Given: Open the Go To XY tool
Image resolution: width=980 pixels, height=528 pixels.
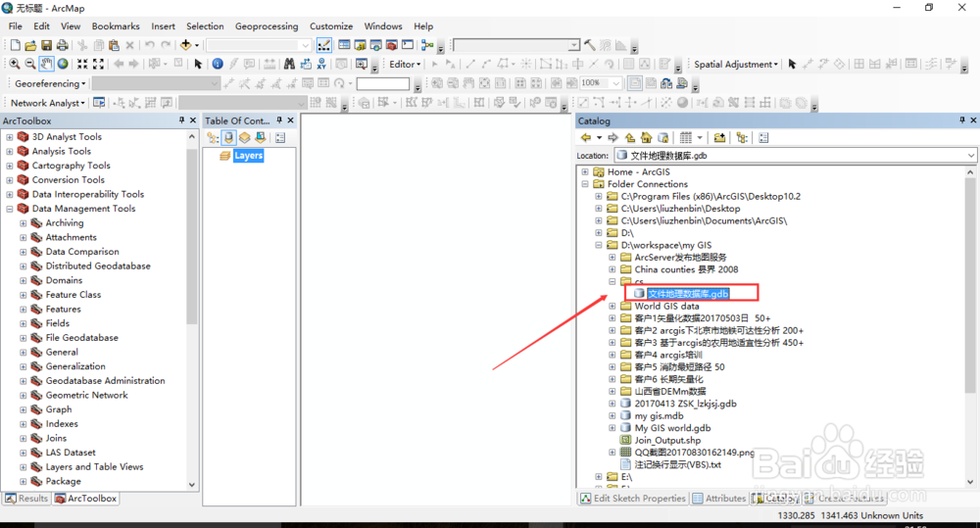Looking at the screenshot, I should pos(321,64).
